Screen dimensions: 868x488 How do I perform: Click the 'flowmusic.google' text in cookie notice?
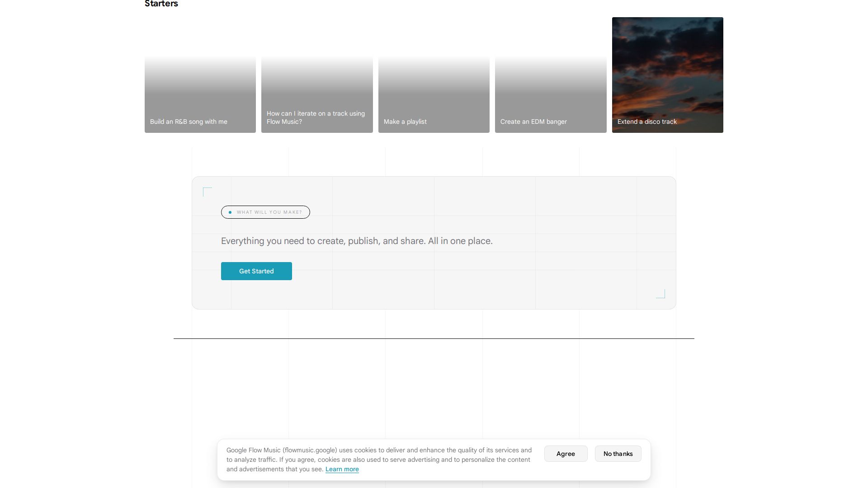[x=310, y=450]
